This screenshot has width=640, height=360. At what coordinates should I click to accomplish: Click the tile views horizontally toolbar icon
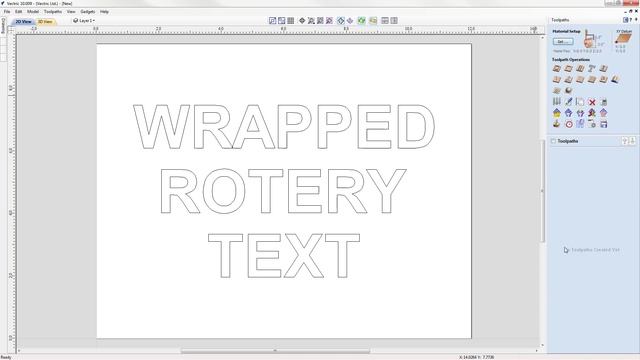pyautogui.click(x=384, y=20)
